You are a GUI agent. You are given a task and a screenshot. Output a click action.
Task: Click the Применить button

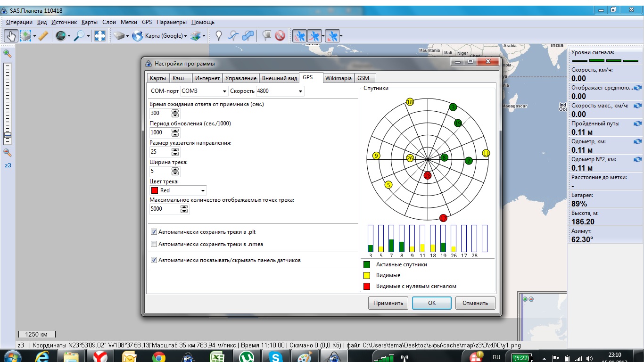[388, 303]
